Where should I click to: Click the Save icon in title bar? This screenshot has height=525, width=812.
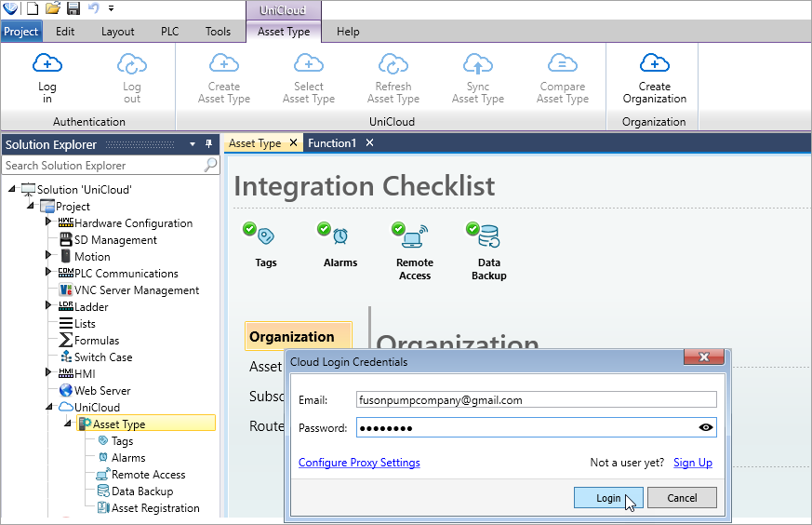pyautogui.click(x=73, y=8)
